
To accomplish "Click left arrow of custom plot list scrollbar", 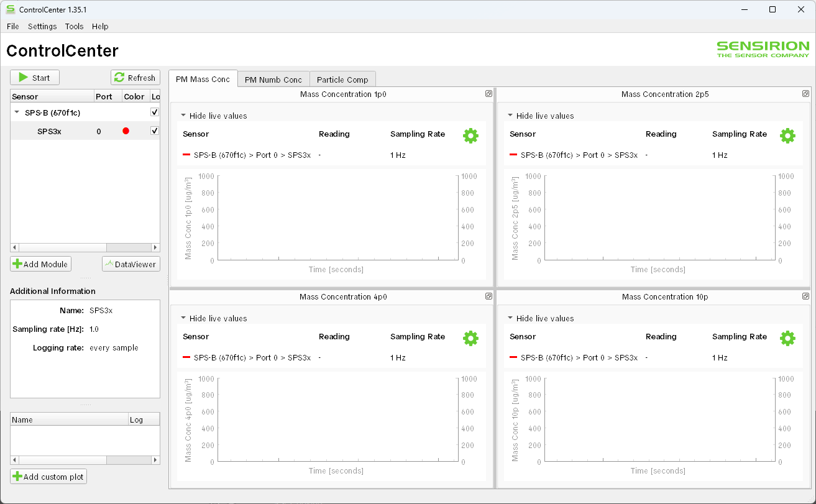I will (14, 460).
